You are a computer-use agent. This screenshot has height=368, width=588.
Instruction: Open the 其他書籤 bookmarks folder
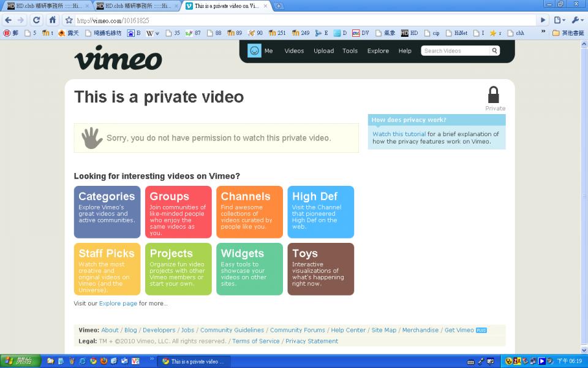568,33
